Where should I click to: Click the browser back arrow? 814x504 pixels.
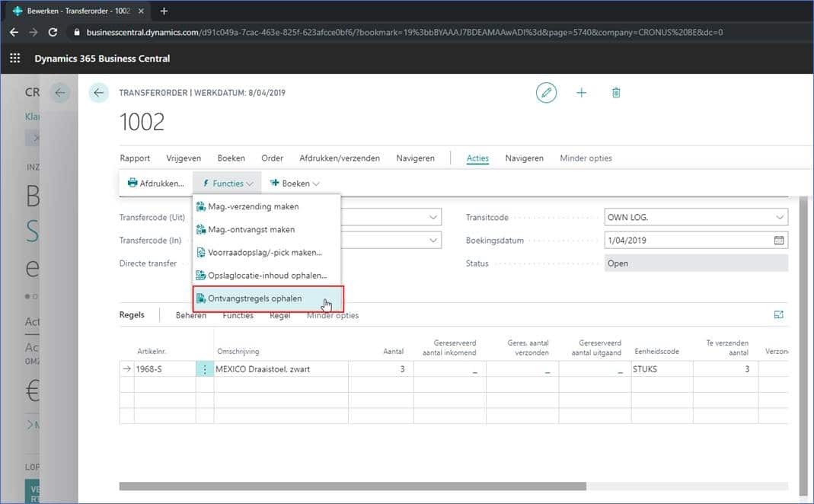pyautogui.click(x=14, y=32)
